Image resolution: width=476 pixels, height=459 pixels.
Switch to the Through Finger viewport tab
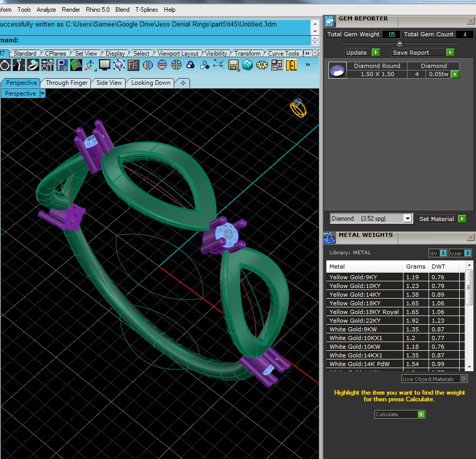66,83
